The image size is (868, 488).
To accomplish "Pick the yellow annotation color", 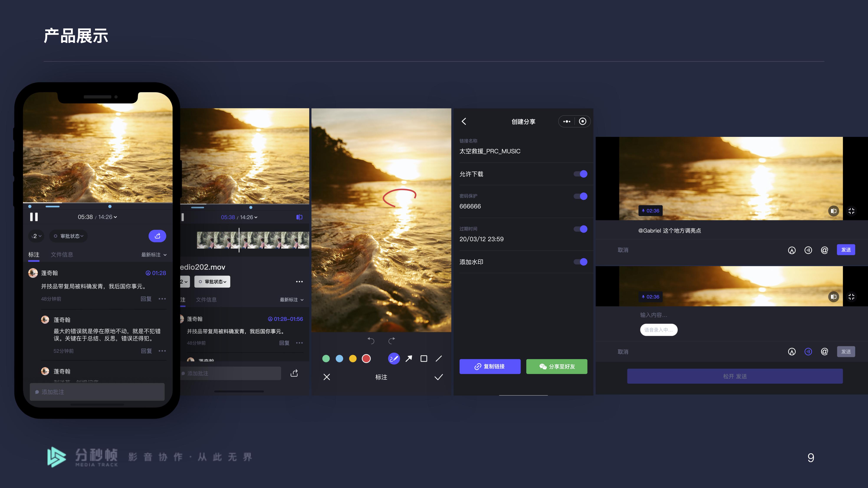I will (x=353, y=359).
